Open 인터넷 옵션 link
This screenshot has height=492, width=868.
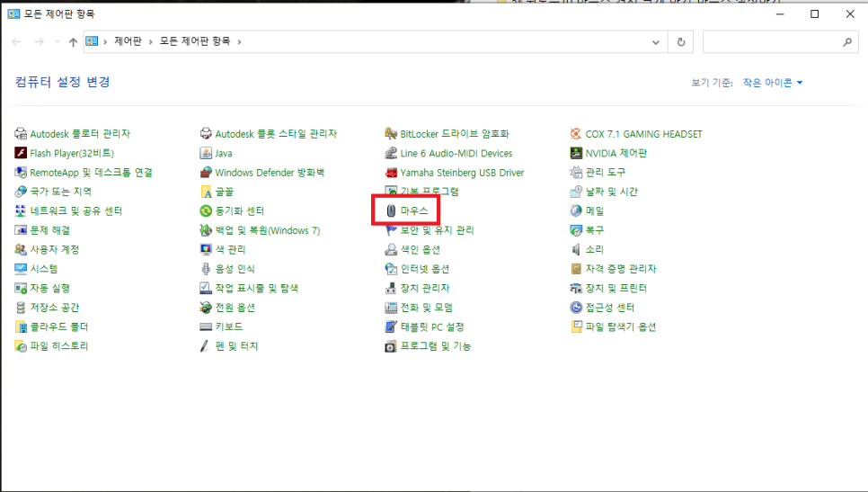[x=425, y=269]
